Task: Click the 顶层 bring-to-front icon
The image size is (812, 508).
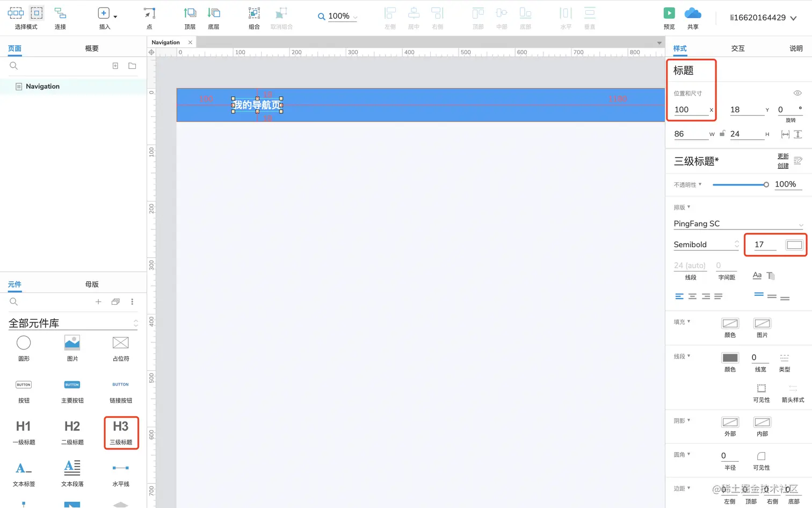Action: [190, 18]
